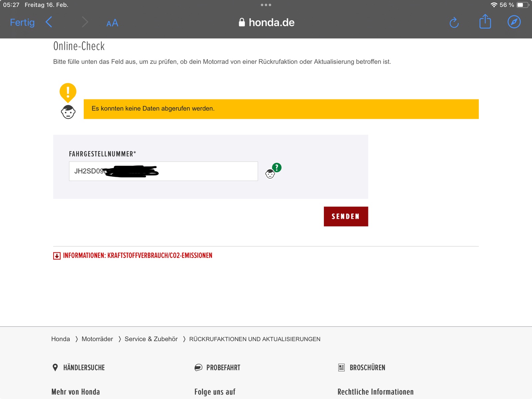Expand Kraftstoffverbrauch/CO2-Emissionen information

pyautogui.click(x=137, y=255)
